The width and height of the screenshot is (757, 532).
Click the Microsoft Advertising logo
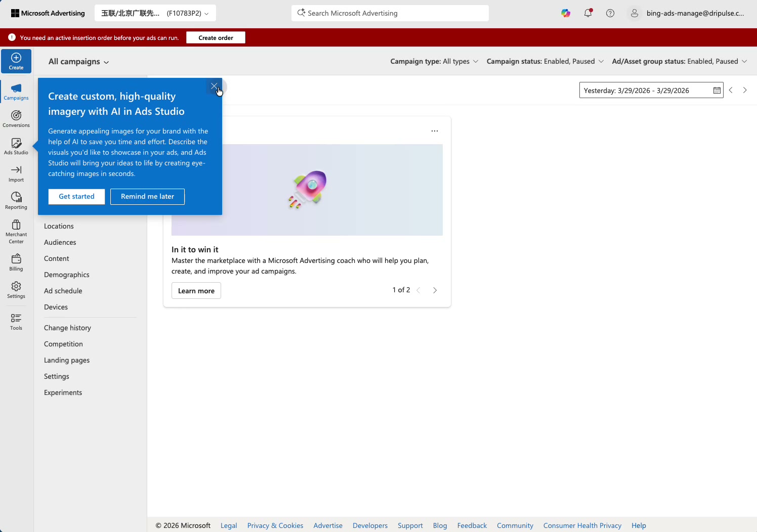point(48,13)
